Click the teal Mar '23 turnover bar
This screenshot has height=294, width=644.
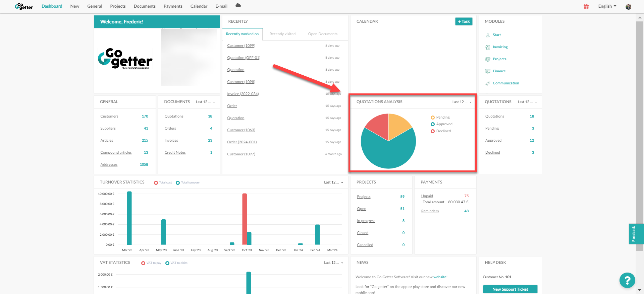pyautogui.click(x=129, y=218)
